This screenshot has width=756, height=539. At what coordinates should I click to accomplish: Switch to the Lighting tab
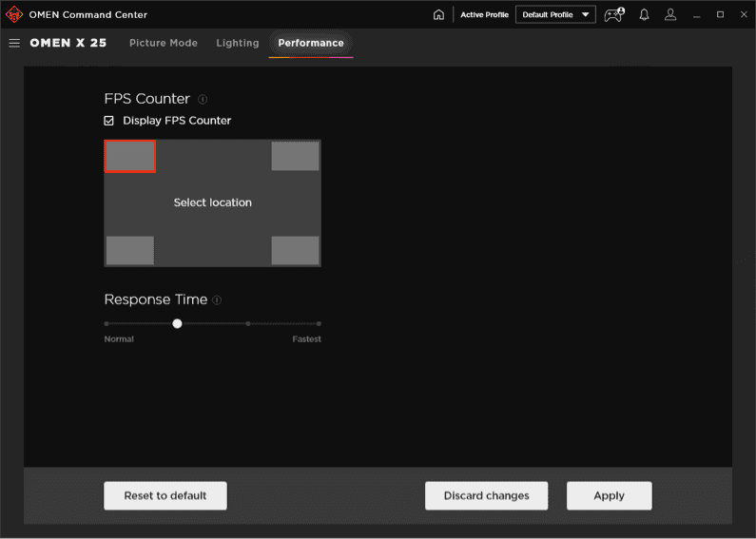pos(238,43)
